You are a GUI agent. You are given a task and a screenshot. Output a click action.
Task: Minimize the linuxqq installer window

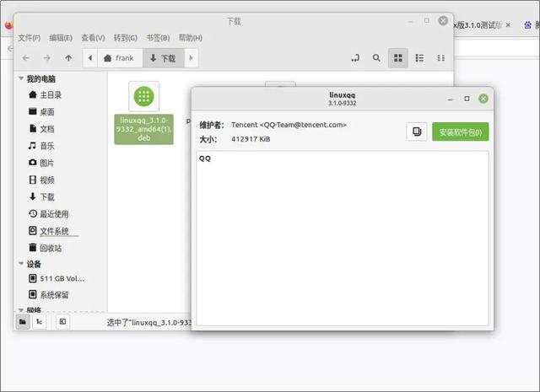(450, 99)
